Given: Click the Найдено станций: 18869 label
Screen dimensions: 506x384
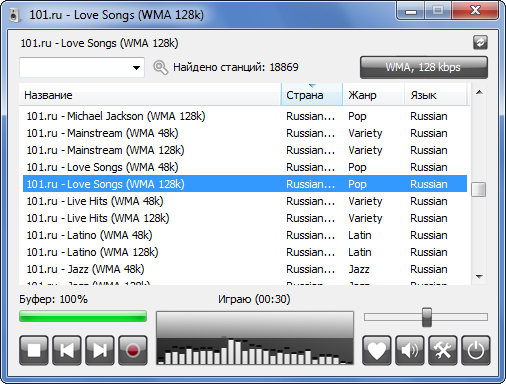Looking at the screenshot, I should [236, 67].
